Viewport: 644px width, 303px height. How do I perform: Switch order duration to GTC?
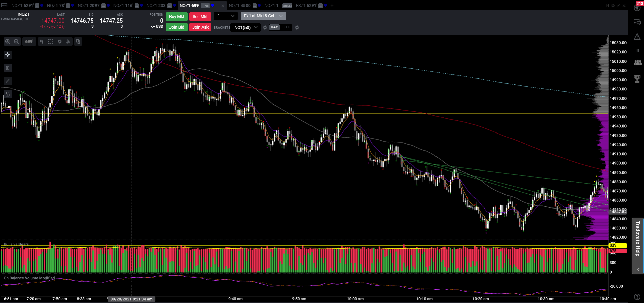[x=286, y=27]
